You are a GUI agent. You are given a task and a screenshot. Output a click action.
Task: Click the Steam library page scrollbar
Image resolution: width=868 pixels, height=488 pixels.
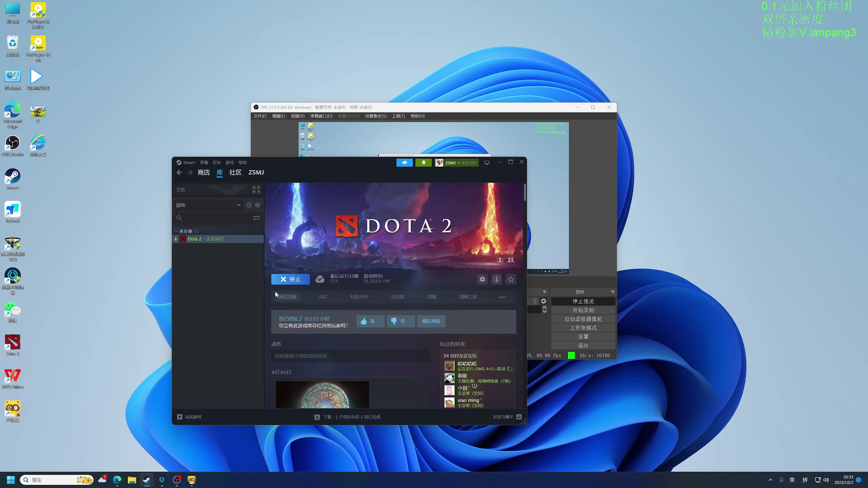point(525,192)
